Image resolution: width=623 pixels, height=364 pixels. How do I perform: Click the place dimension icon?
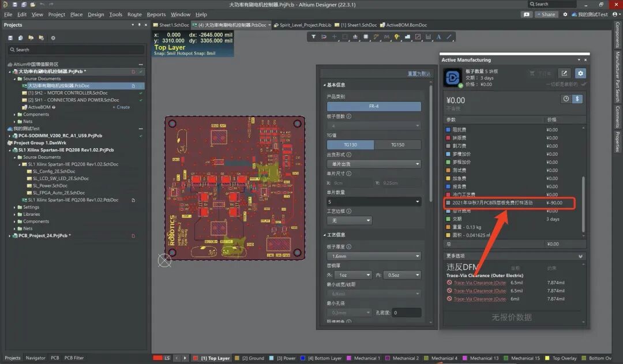[x=428, y=36]
